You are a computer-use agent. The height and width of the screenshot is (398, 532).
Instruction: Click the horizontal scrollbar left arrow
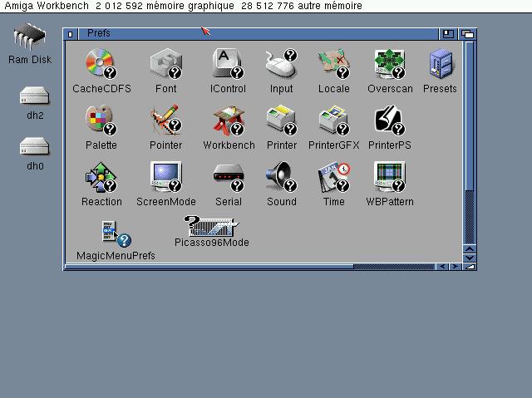tap(442, 267)
